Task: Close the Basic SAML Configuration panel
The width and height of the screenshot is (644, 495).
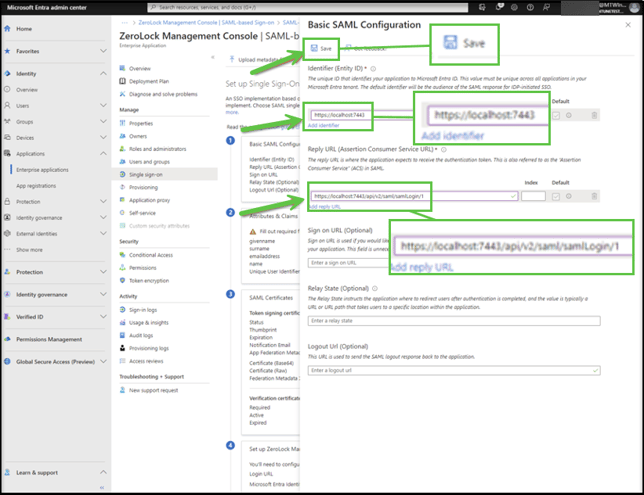Action: click(628, 25)
